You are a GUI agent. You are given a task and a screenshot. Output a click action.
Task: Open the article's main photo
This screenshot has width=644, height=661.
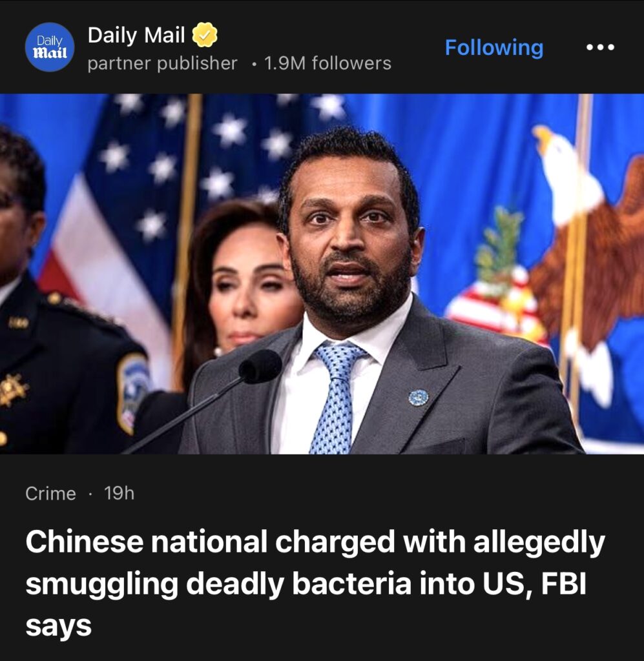click(322, 274)
